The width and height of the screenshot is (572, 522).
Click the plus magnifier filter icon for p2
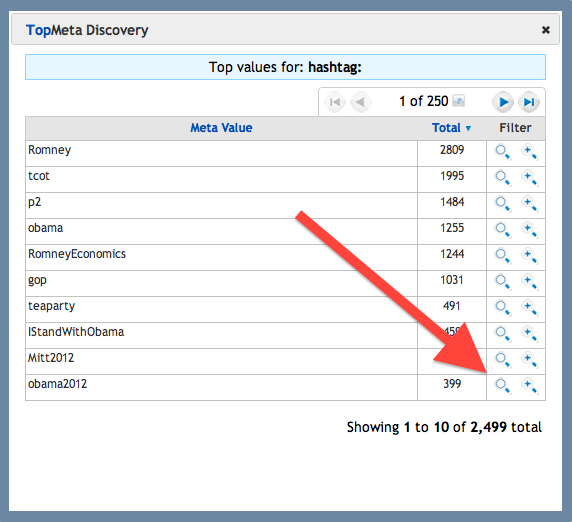click(x=529, y=204)
